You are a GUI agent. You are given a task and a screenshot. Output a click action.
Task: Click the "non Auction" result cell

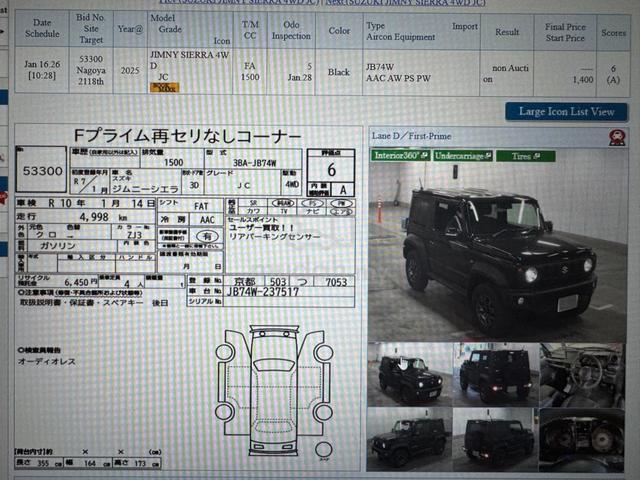[507, 73]
